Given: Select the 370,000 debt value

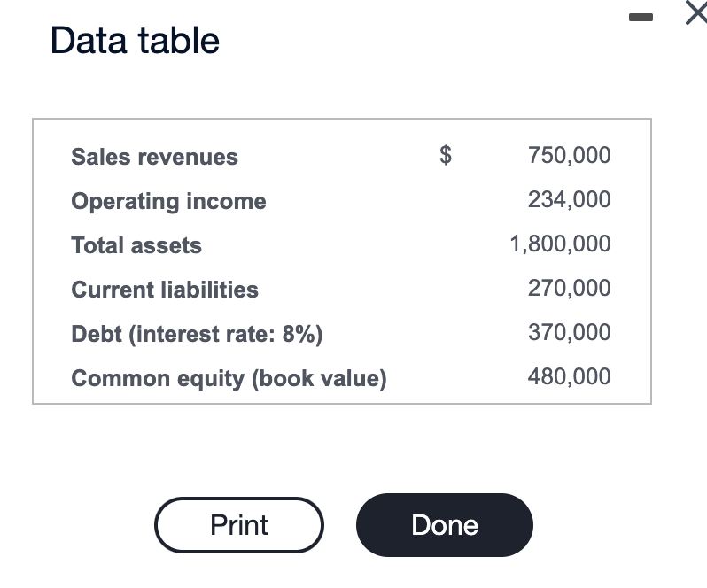Looking at the screenshot, I should (570, 332).
